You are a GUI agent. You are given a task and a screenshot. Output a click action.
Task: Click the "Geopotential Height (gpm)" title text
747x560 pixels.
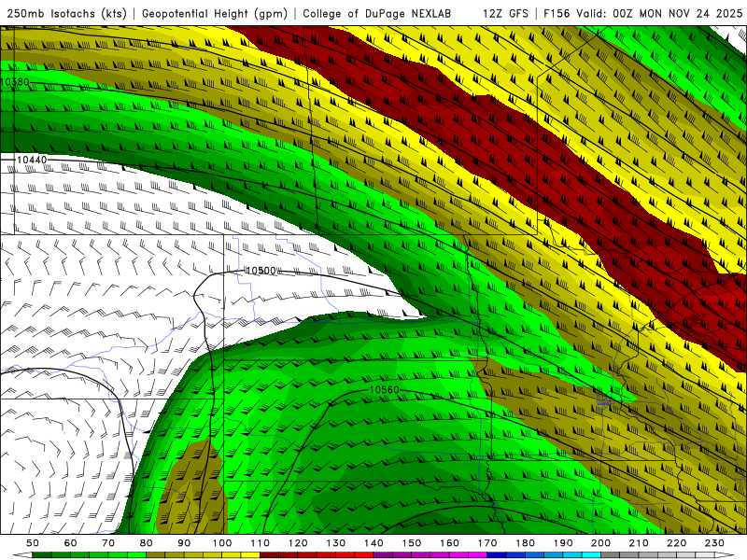click(x=215, y=14)
